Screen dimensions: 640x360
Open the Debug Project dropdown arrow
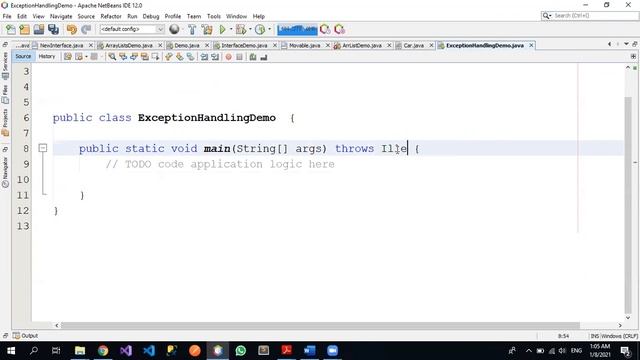coord(250,29)
